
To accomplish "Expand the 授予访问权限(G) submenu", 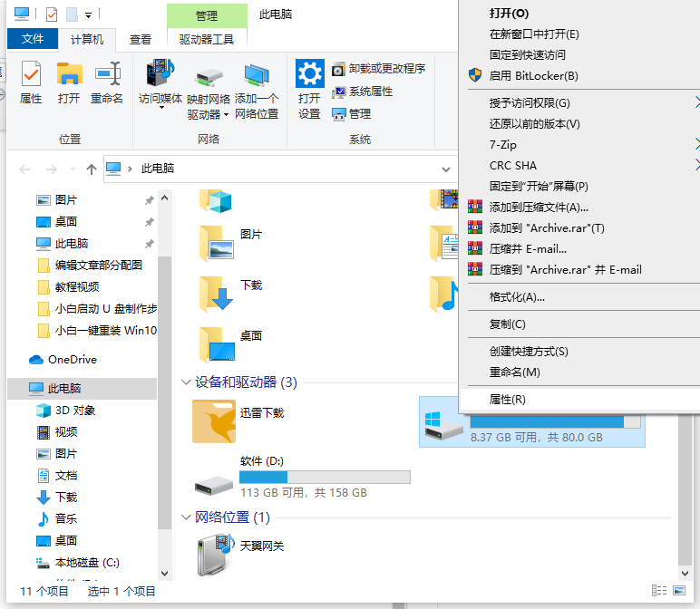I will 697,103.
